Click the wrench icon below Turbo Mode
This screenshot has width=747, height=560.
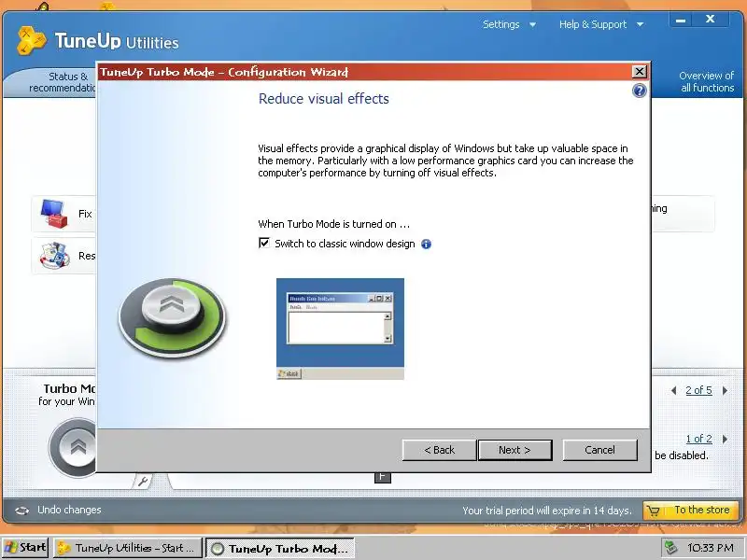(x=143, y=482)
